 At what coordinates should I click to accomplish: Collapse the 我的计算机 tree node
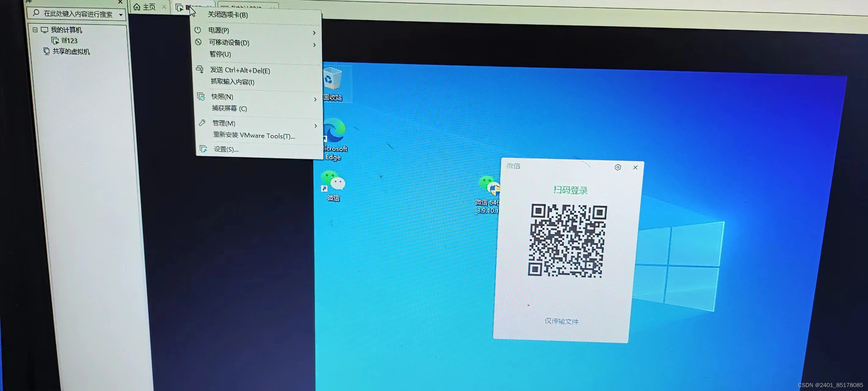coord(35,30)
